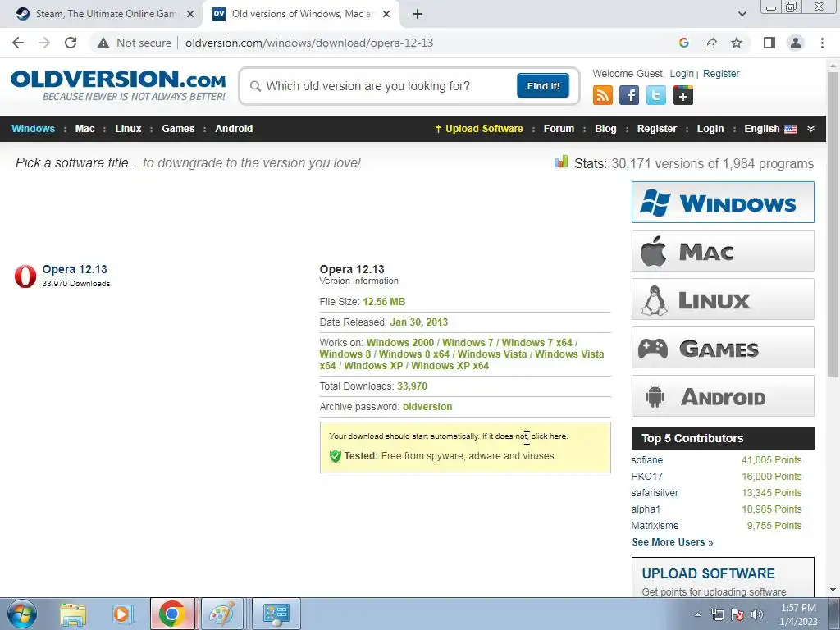Select Mac in nav menu
Screen dimensions: 840x630
(84, 129)
